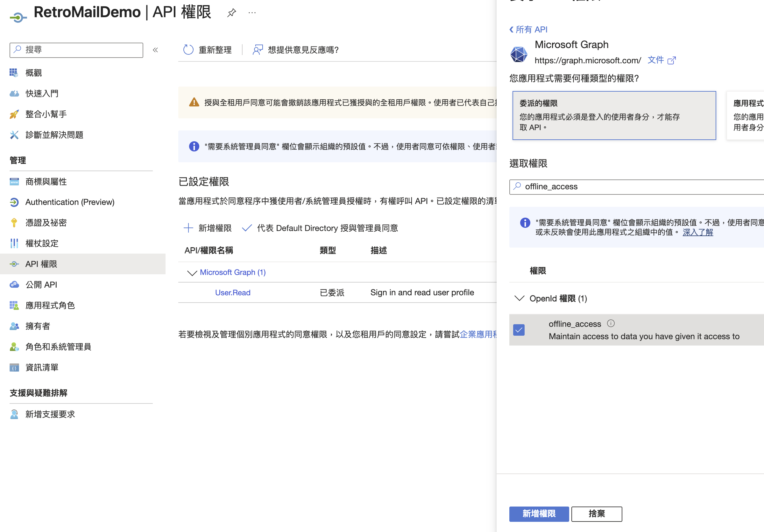Click the 整合小幫手 rocket icon

[14, 114]
